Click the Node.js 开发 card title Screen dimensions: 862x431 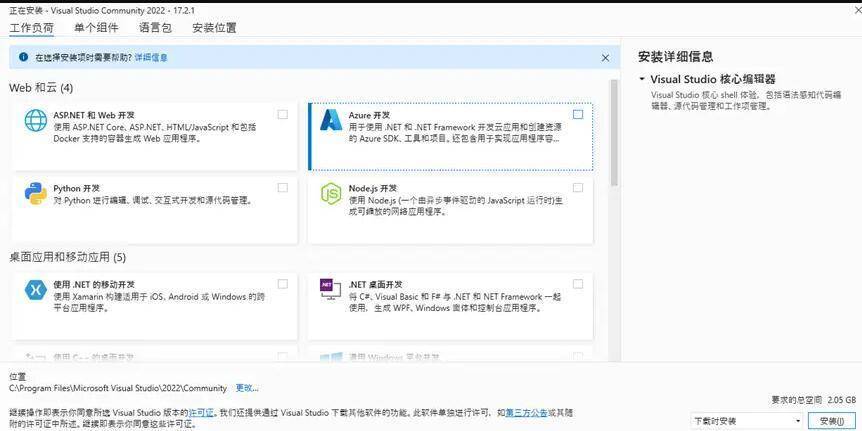click(x=373, y=188)
